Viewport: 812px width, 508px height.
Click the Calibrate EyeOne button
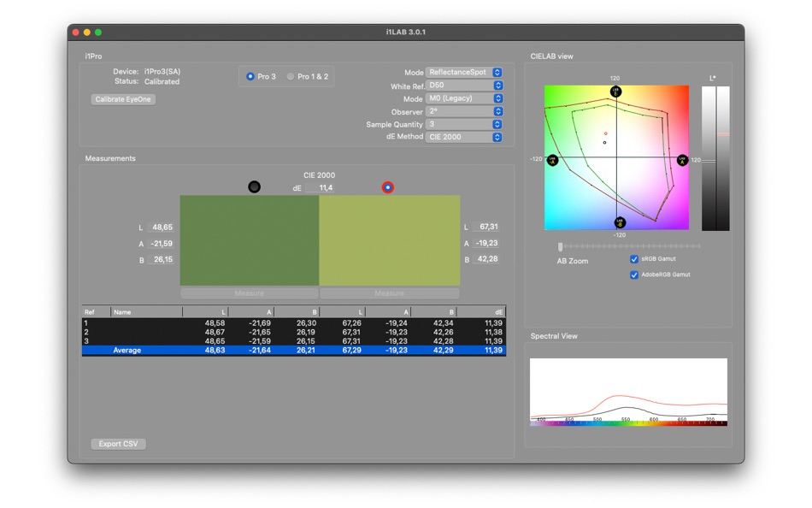123,99
